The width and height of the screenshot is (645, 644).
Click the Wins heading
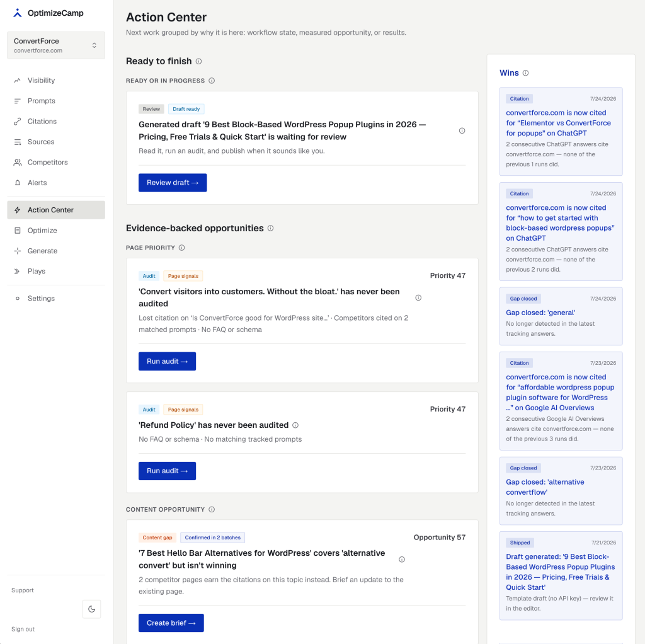509,73
